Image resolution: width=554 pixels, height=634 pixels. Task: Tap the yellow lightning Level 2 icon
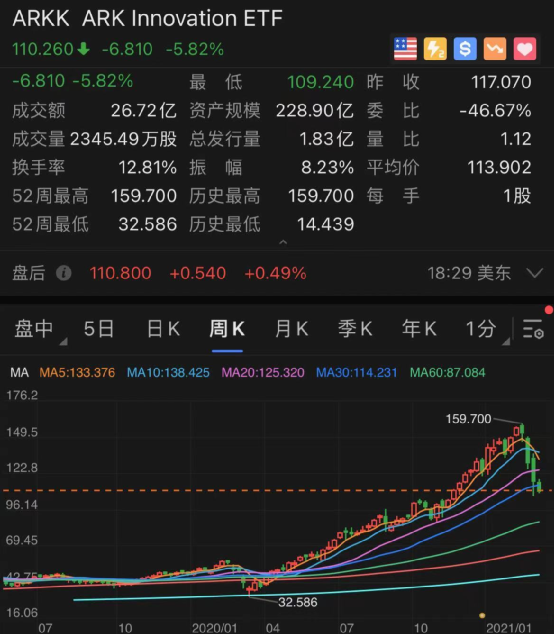pos(435,49)
